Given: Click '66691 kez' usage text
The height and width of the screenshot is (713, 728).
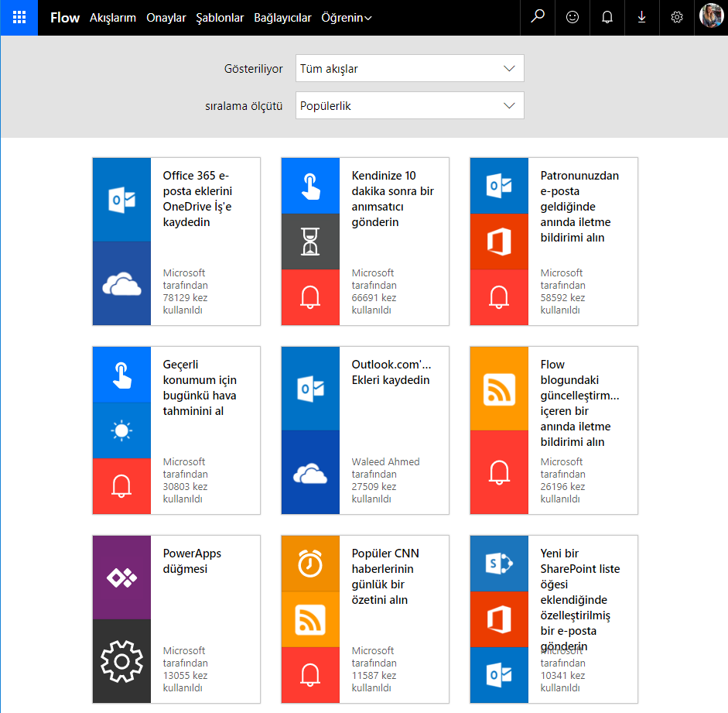Looking at the screenshot, I should pyautogui.click(x=374, y=297).
